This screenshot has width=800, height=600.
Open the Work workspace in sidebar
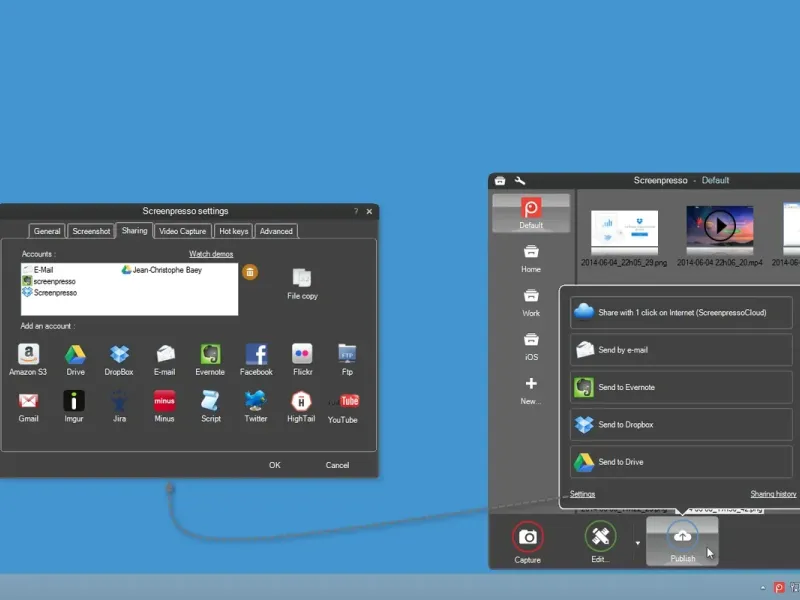531,303
